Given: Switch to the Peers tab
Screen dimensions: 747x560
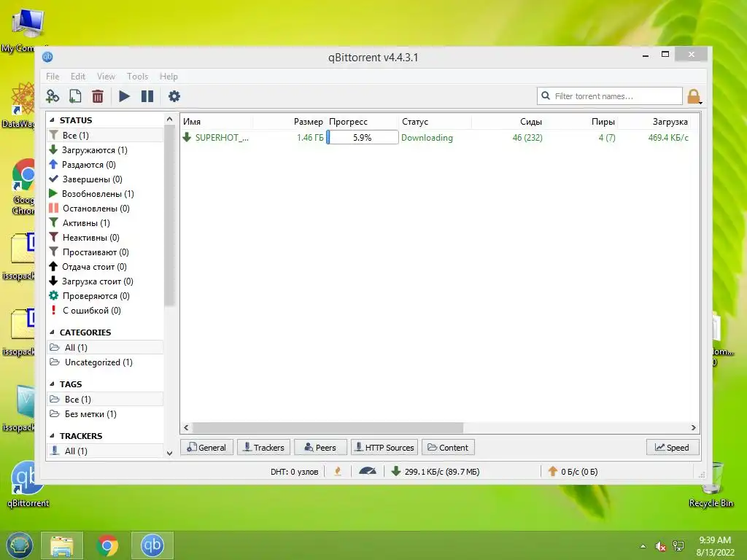Looking at the screenshot, I should [x=320, y=448].
